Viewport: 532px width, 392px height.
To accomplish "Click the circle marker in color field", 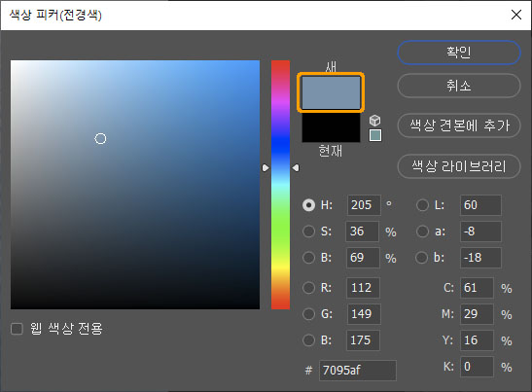I will click(x=100, y=138).
